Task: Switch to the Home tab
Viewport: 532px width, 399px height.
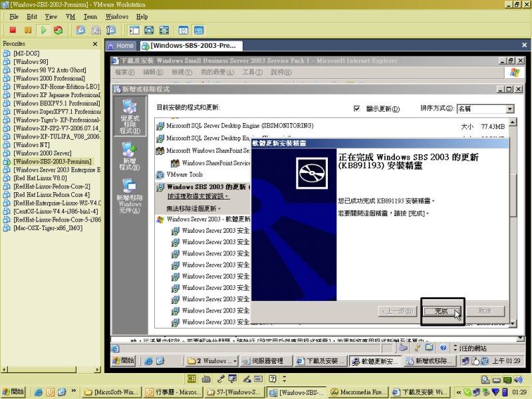Action: pyautogui.click(x=121, y=45)
